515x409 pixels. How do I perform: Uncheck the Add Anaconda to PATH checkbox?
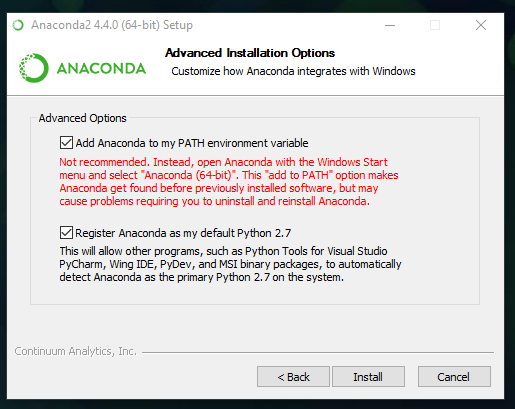(66, 143)
